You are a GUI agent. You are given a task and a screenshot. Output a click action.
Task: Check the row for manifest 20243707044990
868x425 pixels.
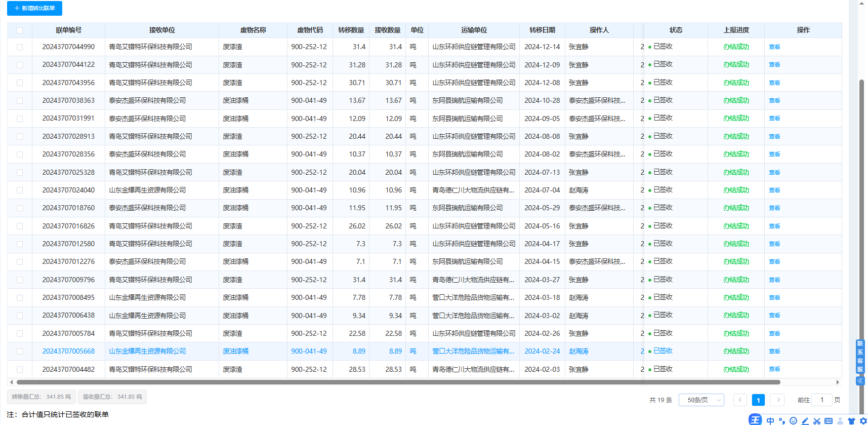pyautogui.click(x=20, y=47)
